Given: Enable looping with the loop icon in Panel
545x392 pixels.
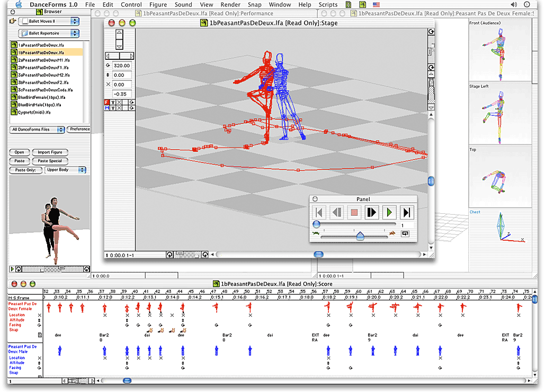Looking at the screenshot, I should pos(405,234).
